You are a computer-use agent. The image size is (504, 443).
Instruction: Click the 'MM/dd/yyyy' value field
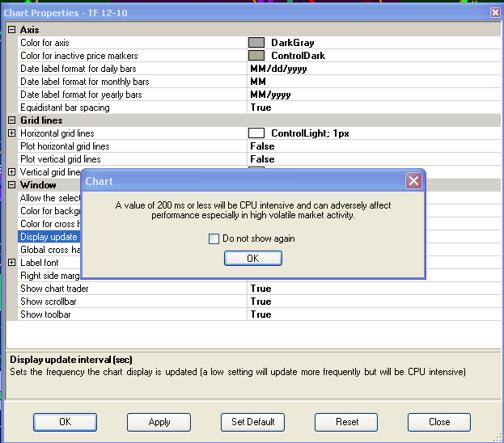(374, 69)
